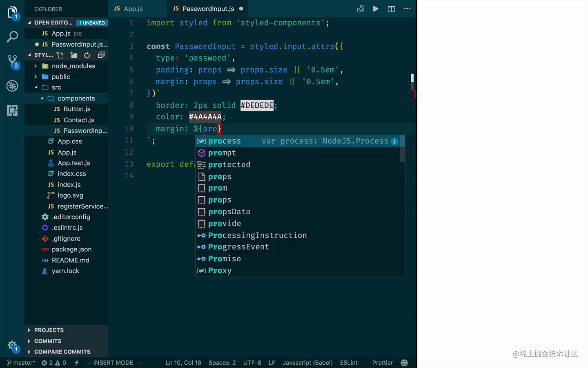Click the lightning bolt icon in status bar

point(76,363)
